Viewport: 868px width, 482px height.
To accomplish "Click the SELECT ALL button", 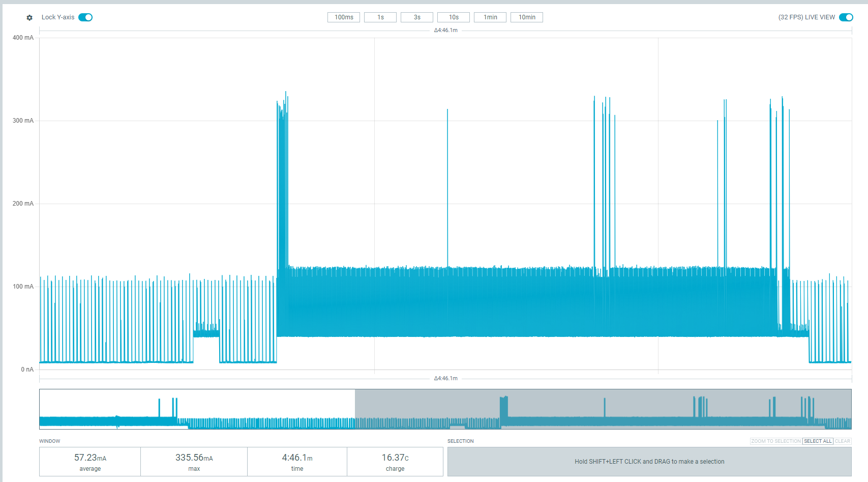I will pyautogui.click(x=818, y=441).
